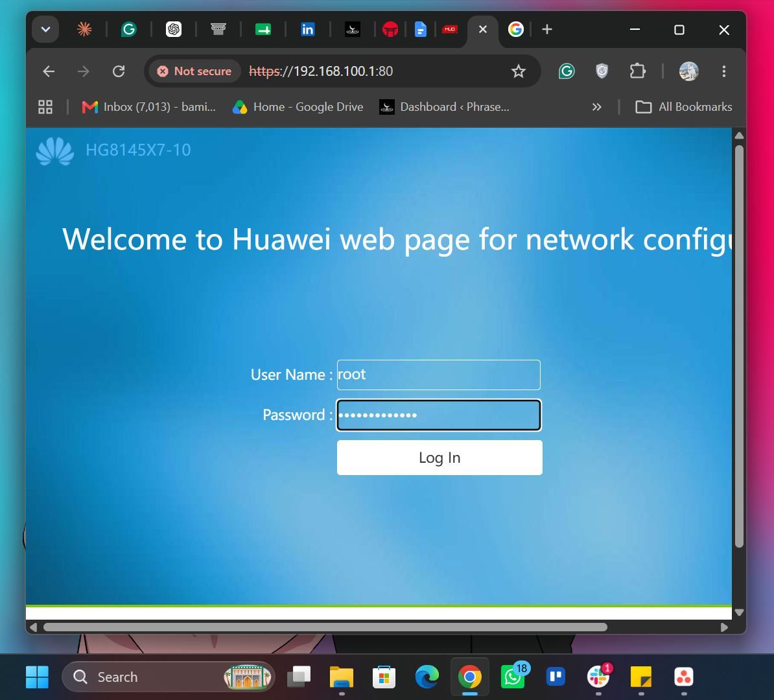This screenshot has height=700, width=774.
Task: Click the scroll right arrow
Action: tap(724, 627)
